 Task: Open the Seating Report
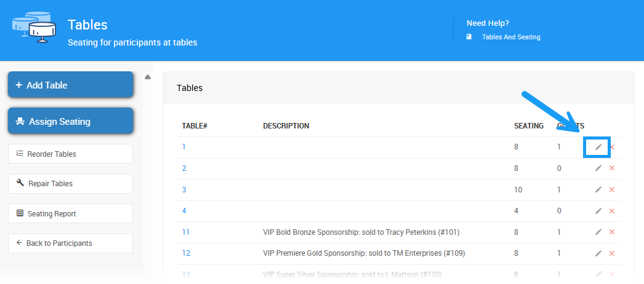[x=70, y=213]
